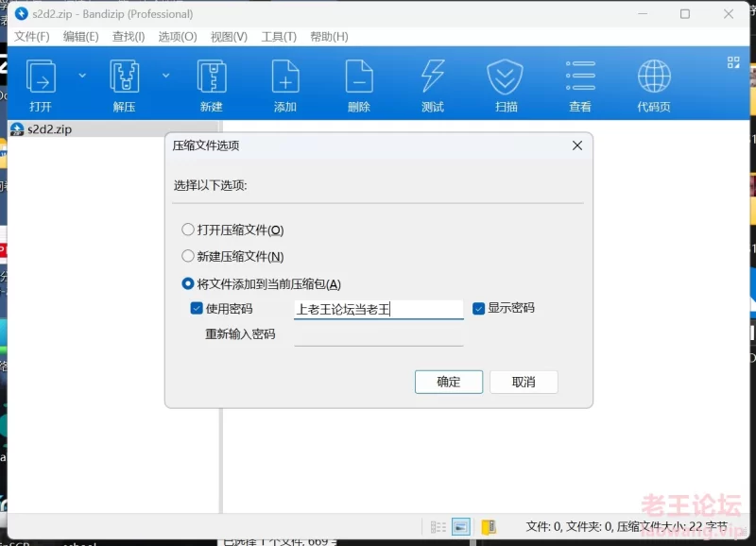Uncheck the 显示密码 checkbox

(478, 308)
